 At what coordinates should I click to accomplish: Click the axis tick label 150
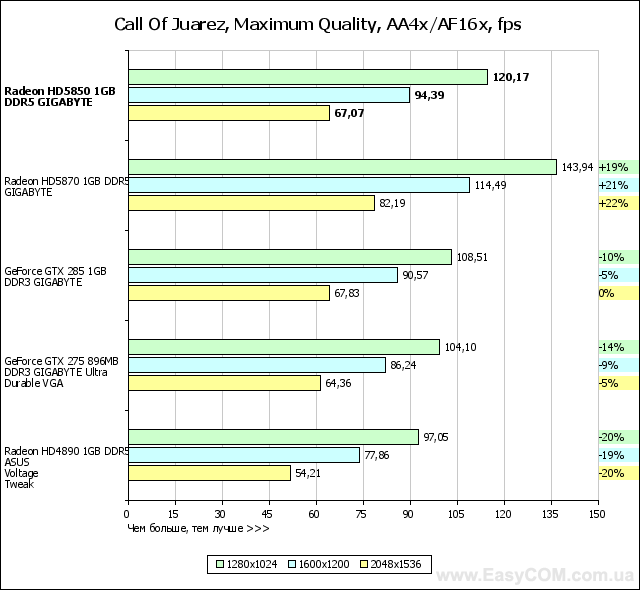click(597, 514)
